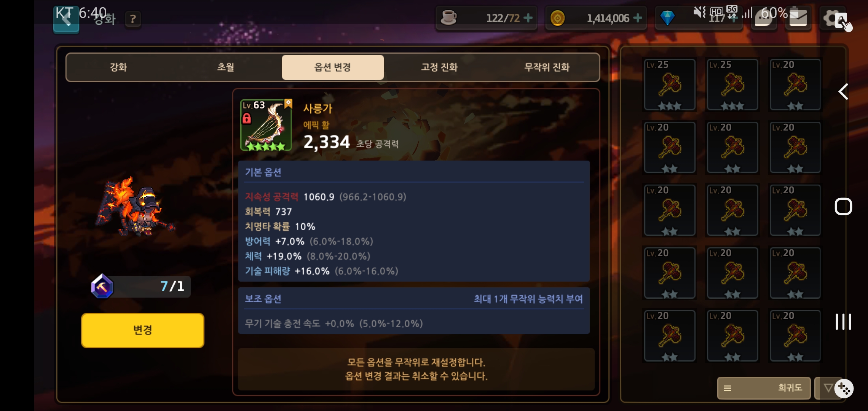Switch to the 초월 tab

coord(225,67)
